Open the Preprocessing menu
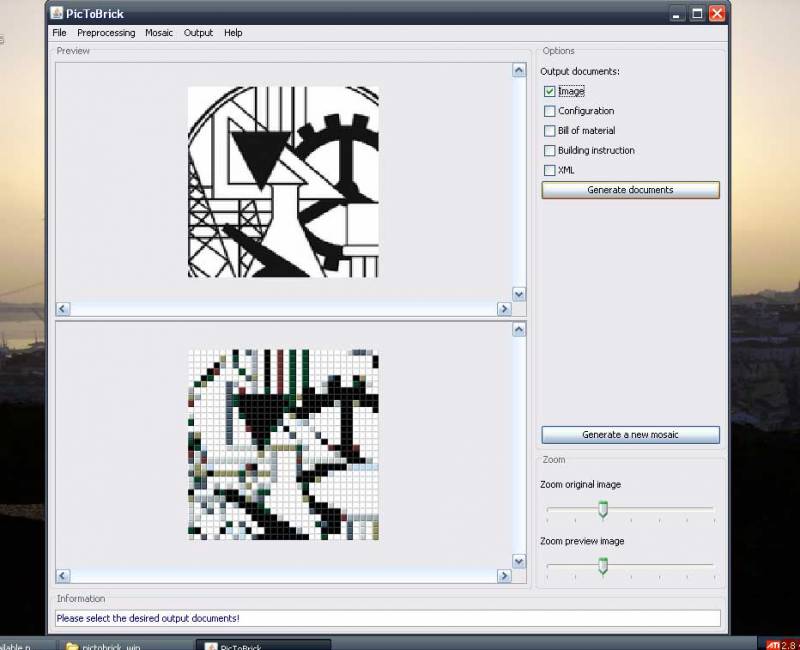This screenshot has height=650, width=800. click(x=106, y=33)
